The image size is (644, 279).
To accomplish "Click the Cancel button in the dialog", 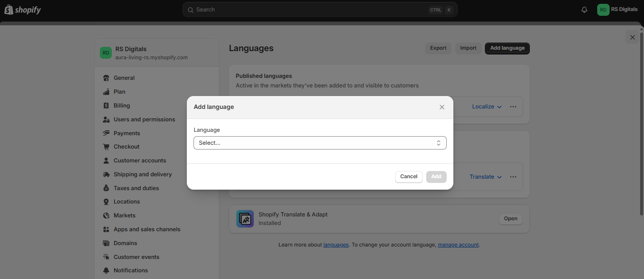I will (409, 177).
